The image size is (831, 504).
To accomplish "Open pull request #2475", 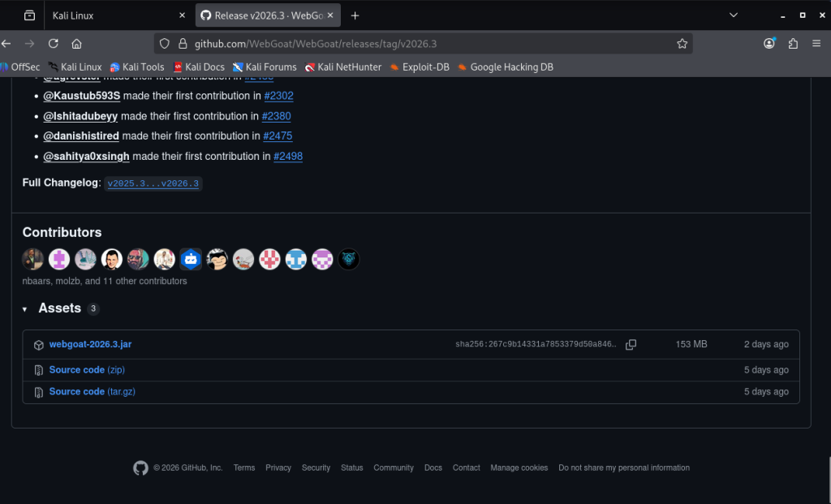I will (x=278, y=136).
